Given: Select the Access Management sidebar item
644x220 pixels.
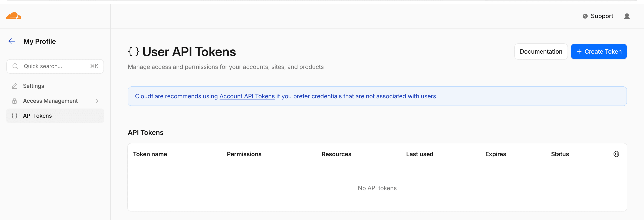Looking at the screenshot, I should point(55,101).
